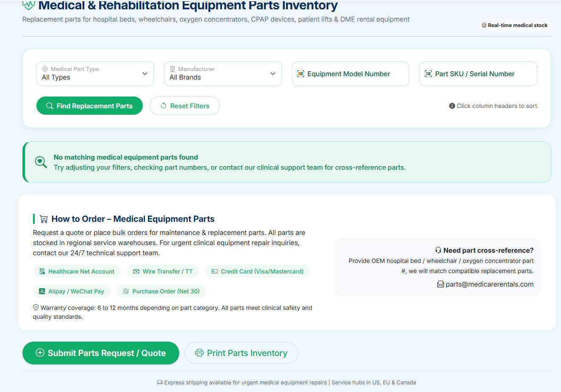Click the printer icon in Print Parts Inventory
This screenshot has width=561, height=392.
click(x=199, y=353)
